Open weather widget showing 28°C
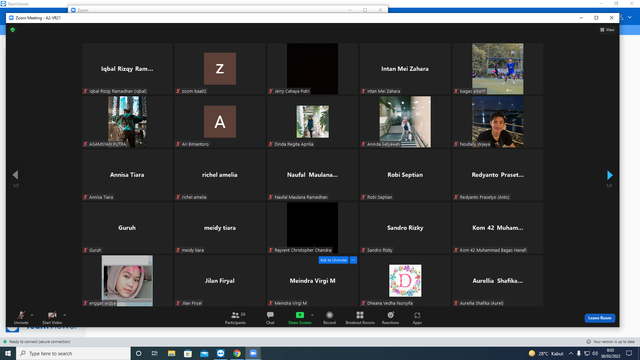This screenshot has height=360, width=640. (x=546, y=353)
